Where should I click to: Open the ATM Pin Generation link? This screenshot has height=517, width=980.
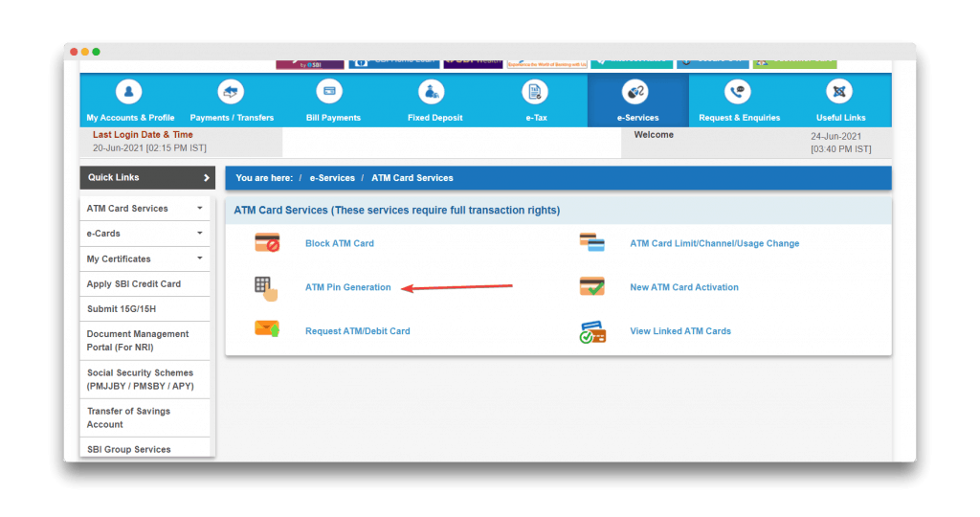pos(347,287)
